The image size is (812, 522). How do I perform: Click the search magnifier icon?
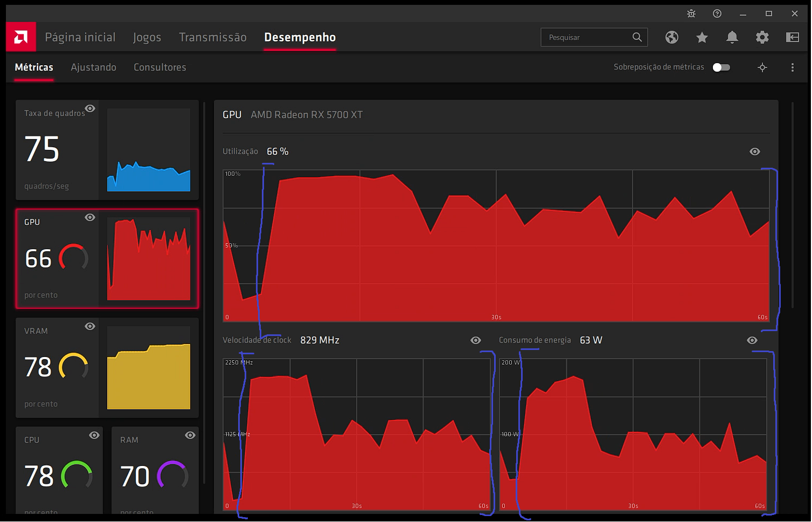pyautogui.click(x=637, y=37)
